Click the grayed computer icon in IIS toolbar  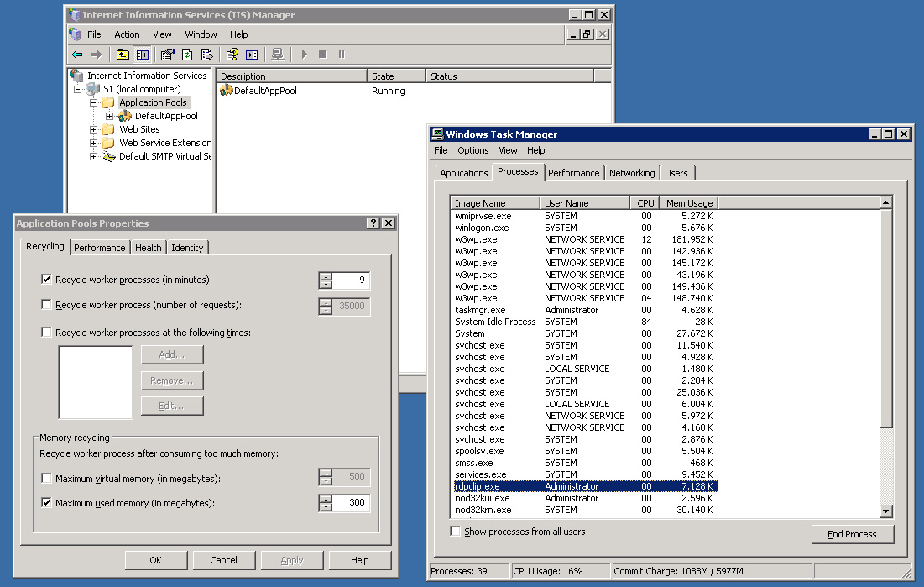(x=278, y=55)
